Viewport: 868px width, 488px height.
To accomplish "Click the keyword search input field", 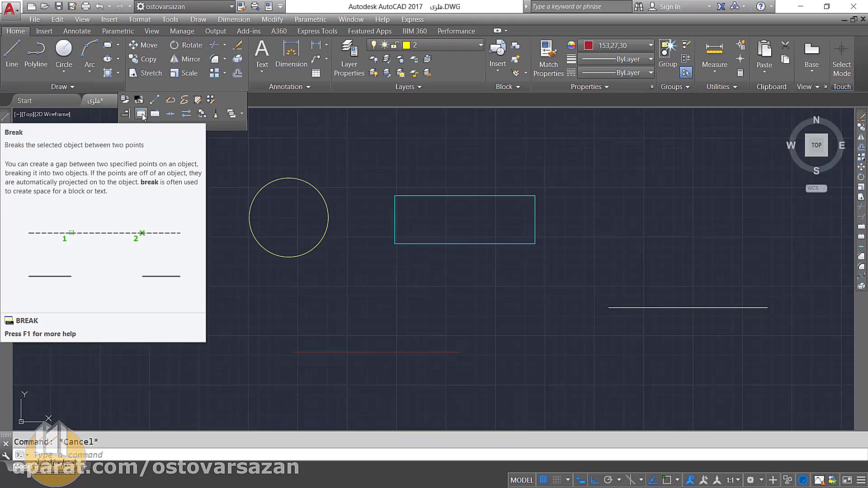I will [x=580, y=7].
